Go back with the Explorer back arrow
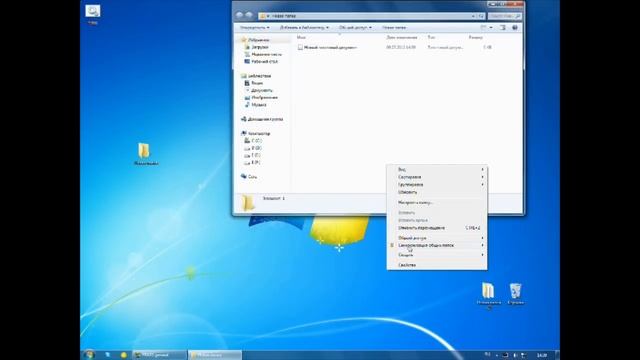 click(x=240, y=16)
